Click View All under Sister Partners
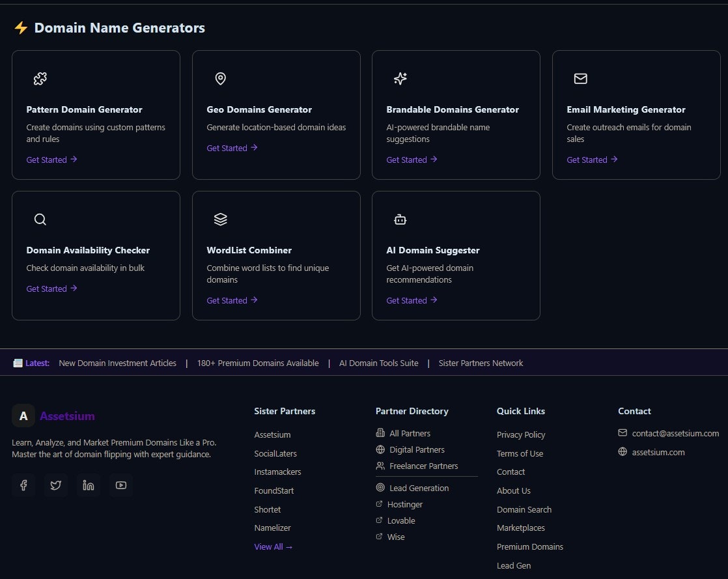728x579 pixels. coord(273,546)
